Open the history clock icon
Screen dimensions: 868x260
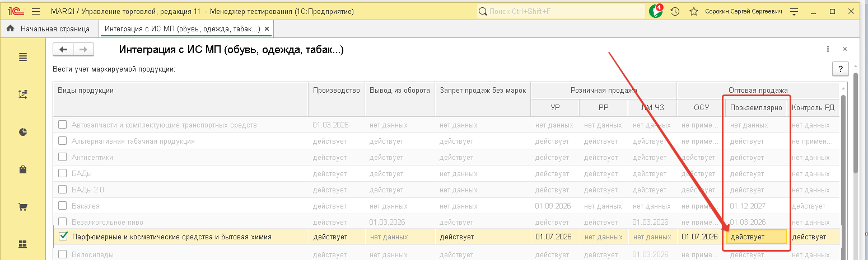click(675, 11)
